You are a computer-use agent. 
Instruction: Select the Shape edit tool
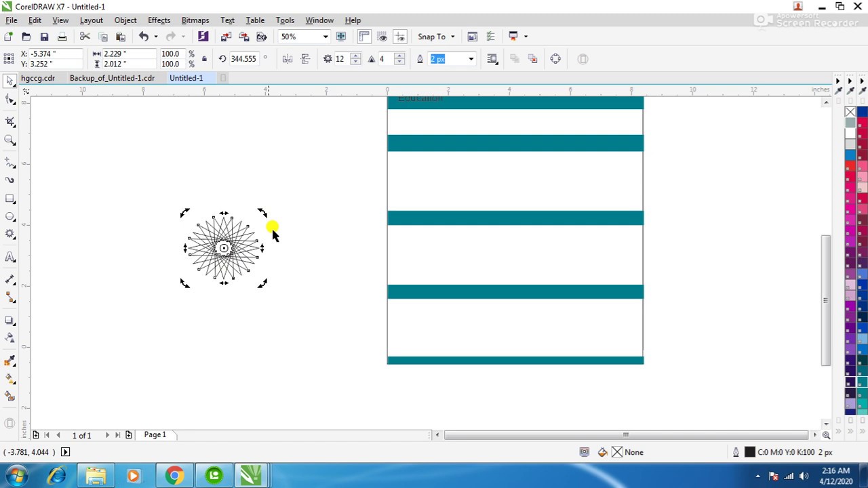tap(10, 100)
